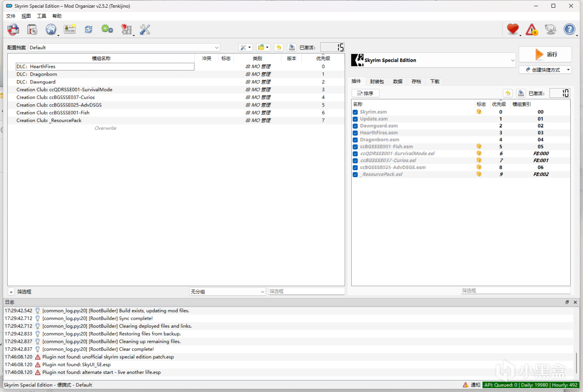Open the 视图 menu
Viewport: 583px width, 392px height.
click(x=26, y=16)
